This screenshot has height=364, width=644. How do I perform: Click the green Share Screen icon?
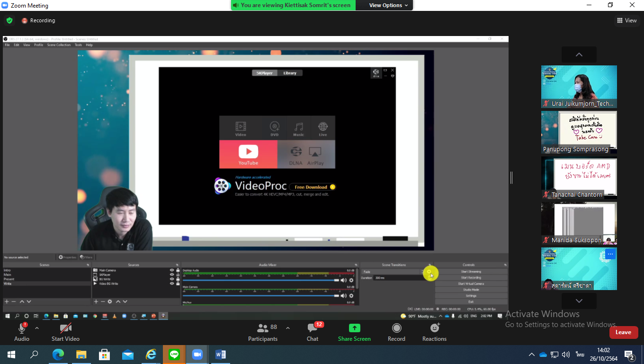tap(354, 328)
